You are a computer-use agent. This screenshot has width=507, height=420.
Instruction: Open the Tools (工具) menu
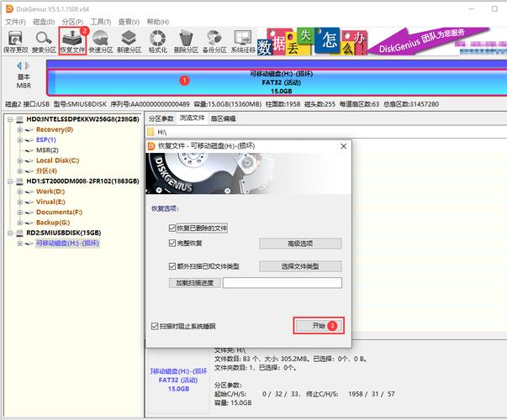click(101, 22)
